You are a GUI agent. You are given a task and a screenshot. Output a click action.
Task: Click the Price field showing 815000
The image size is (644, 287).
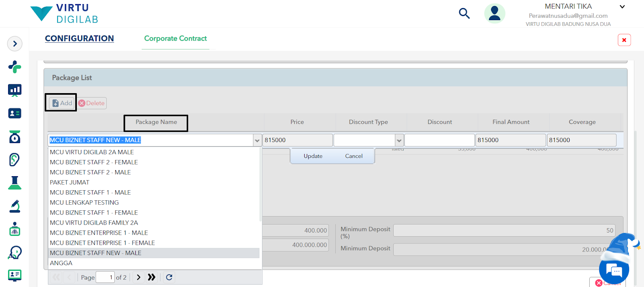[297, 140]
